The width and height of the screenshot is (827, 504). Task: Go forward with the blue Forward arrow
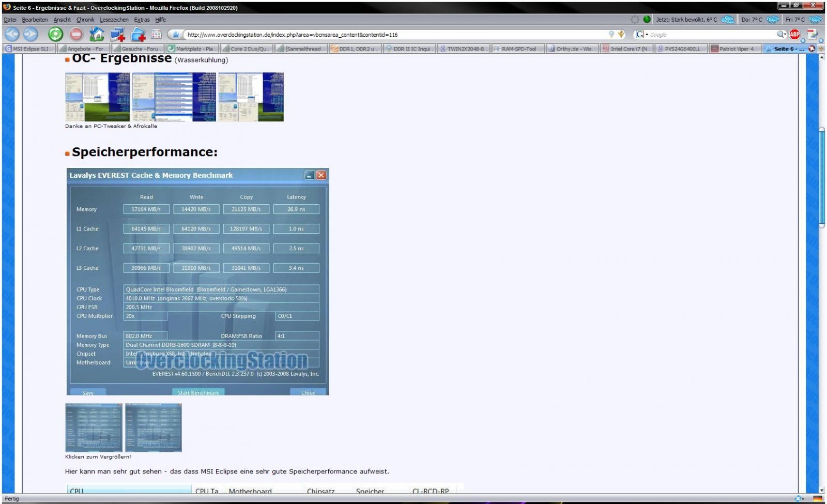[x=31, y=35]
